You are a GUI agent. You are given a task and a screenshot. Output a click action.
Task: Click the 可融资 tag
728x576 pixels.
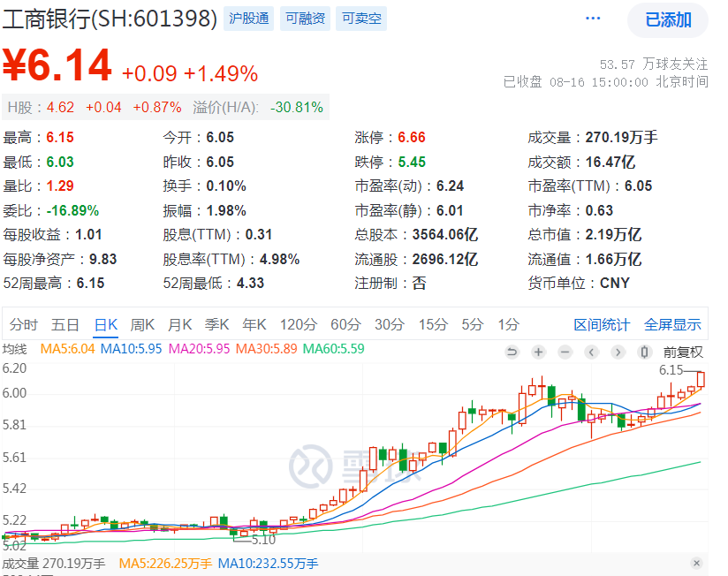click(305, 19)
